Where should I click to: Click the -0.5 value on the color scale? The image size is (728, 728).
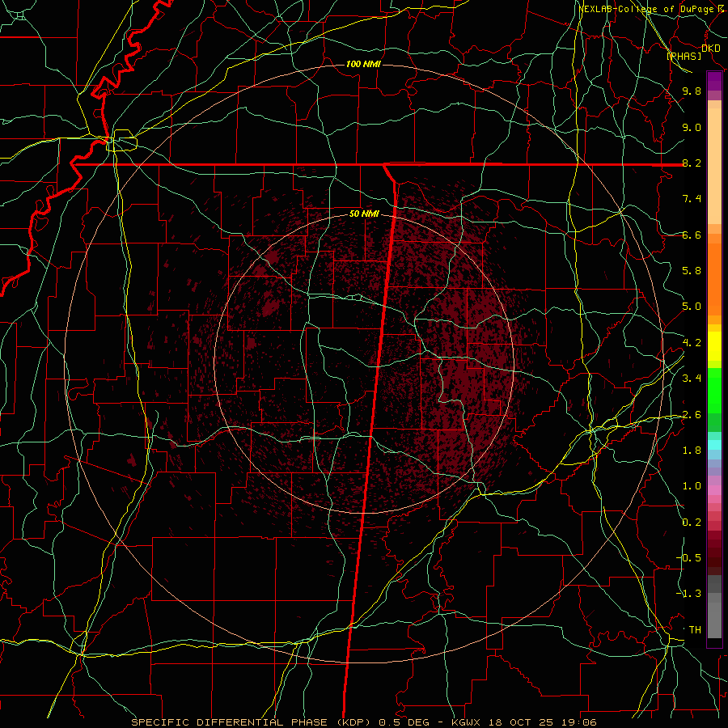(x=688, y=557)
